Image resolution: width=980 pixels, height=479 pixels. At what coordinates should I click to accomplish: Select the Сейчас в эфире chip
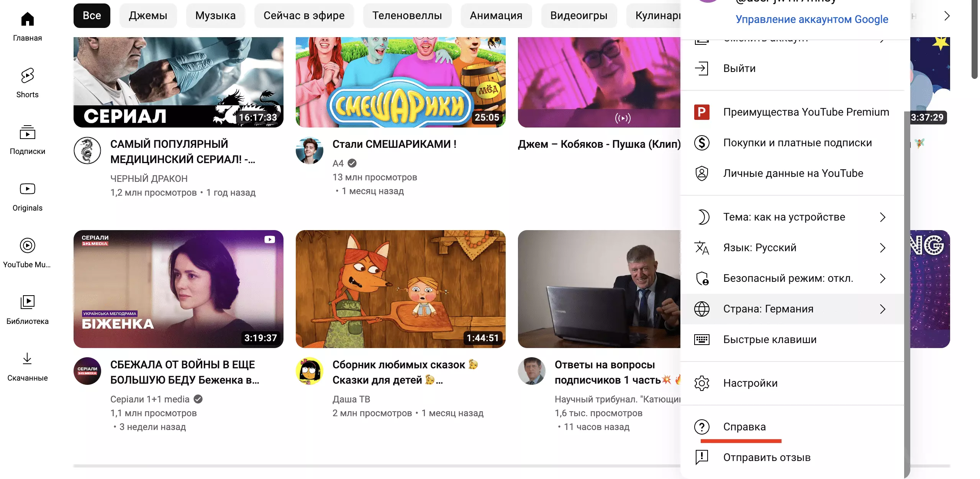[x=304, y=16]
